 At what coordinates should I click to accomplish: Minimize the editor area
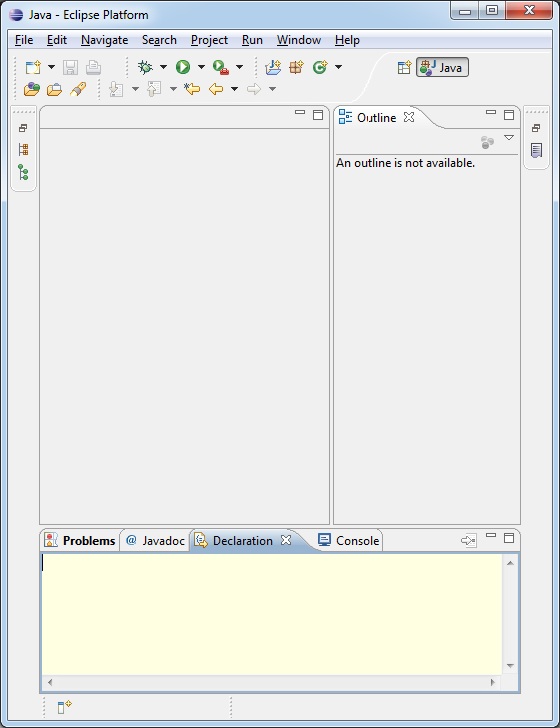click(300, 112)
